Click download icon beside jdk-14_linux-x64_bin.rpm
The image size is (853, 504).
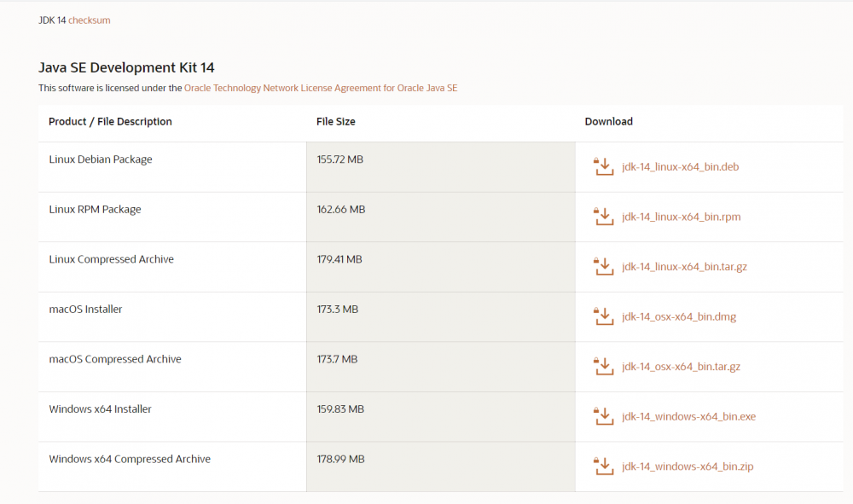[603, 217]
